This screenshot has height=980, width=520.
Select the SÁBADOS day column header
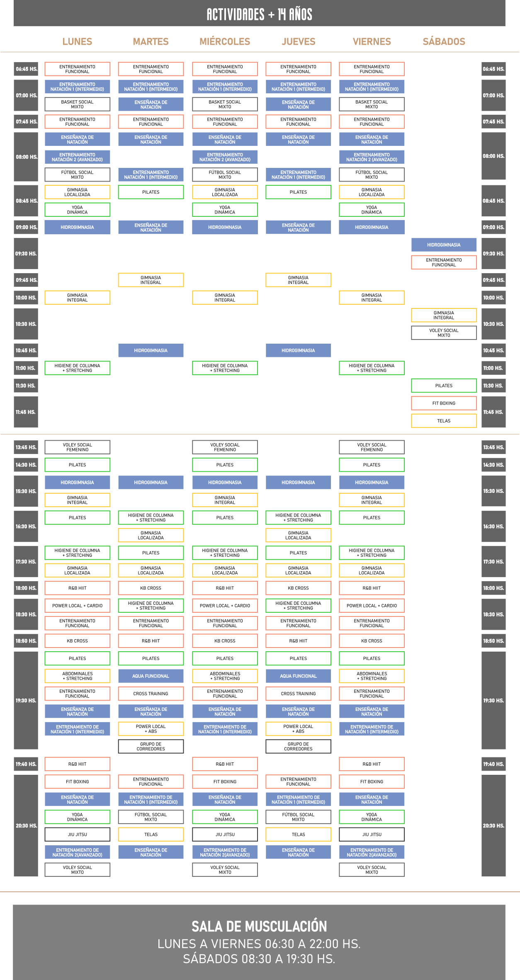(444, 41)
